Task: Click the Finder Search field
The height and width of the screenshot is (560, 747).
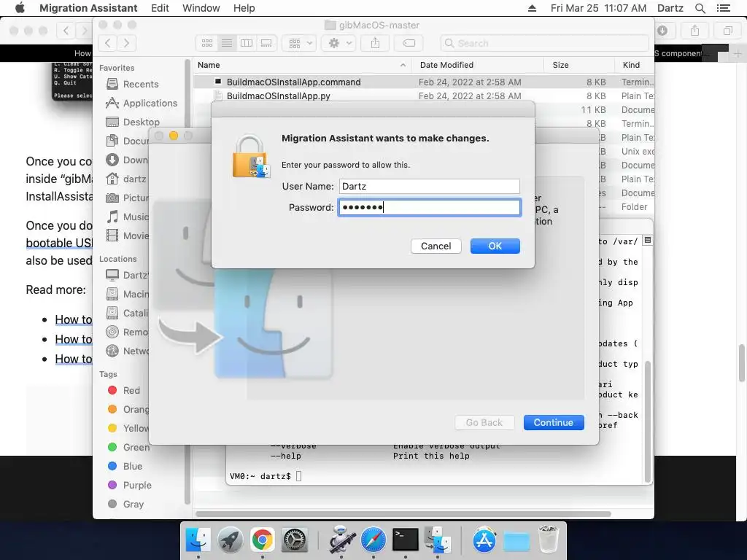Action: 544,43
